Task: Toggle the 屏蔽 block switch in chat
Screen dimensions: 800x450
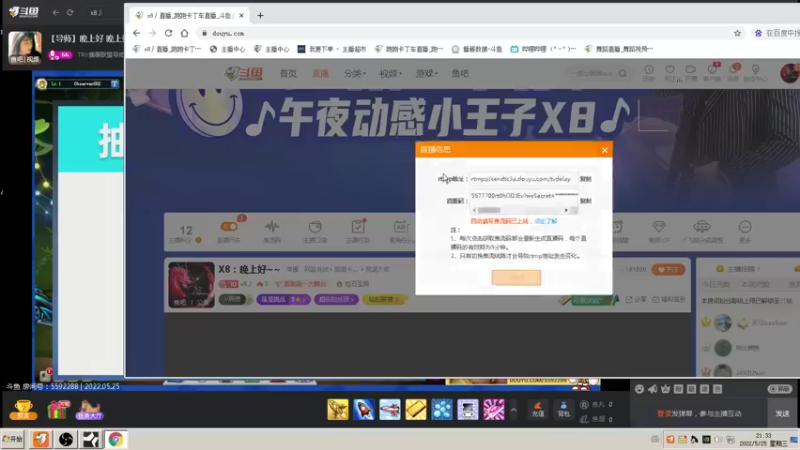Action: click(x=780, y=389)
